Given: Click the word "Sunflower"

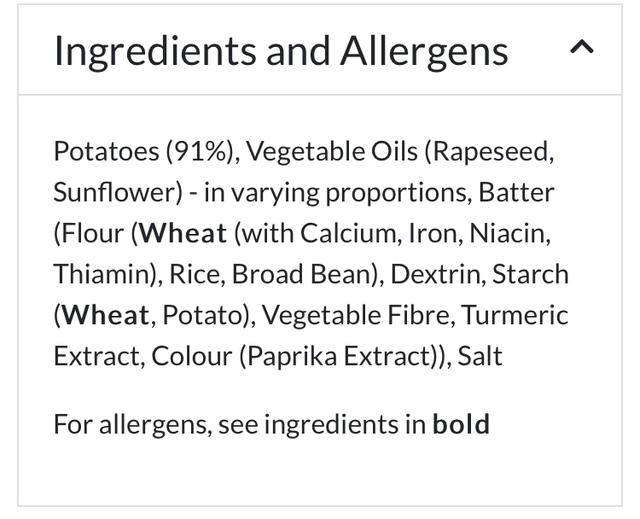Looking at the screenshot, I should point(112,192).
